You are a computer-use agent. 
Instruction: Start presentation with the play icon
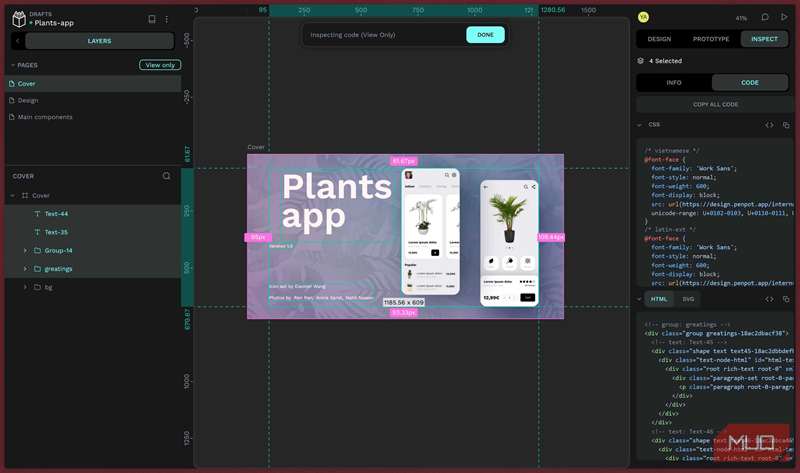click(783, 17)
